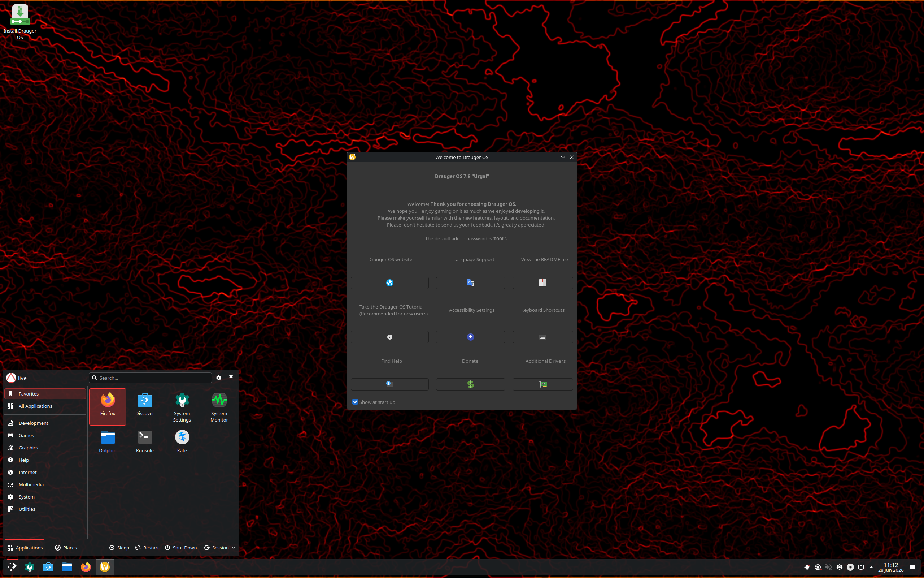The image size is (924, 578).
Task: Open Language Support button in welcome window
Action: 470,283
